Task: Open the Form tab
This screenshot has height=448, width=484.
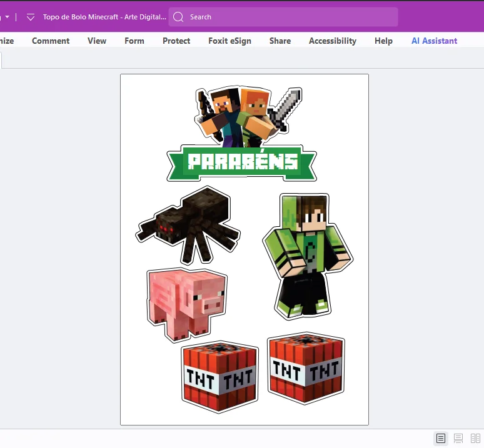Action: click(x=134, y=41)
